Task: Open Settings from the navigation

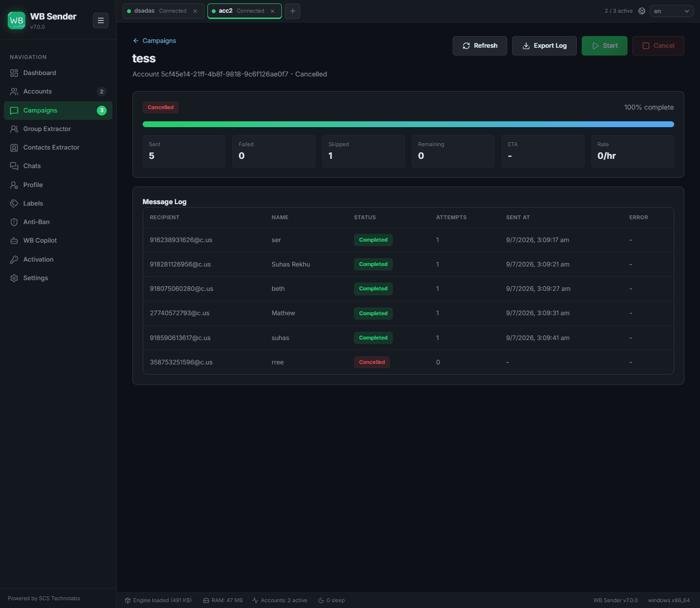Action: (x=58, y=278)
